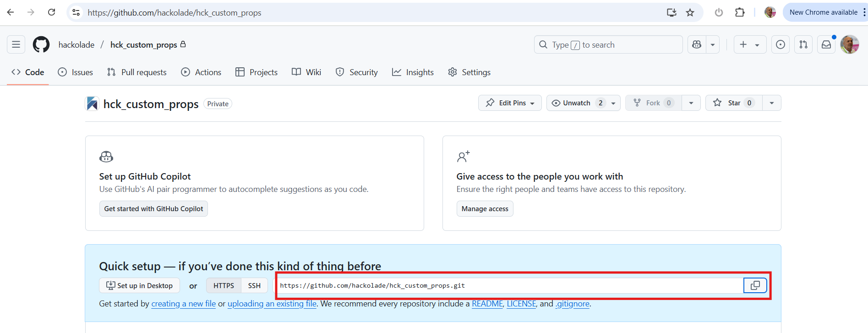
Task: Go back using browser back arrow
Action: point(11,12)
